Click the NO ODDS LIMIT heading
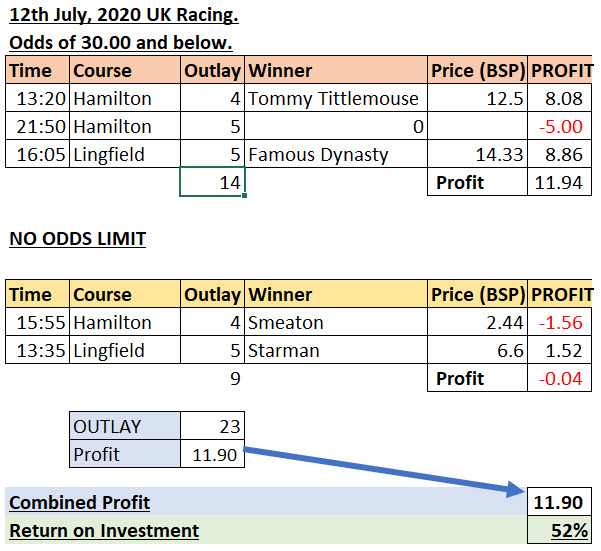Screen dimensions: 601x551 click(x=78, y=239)
